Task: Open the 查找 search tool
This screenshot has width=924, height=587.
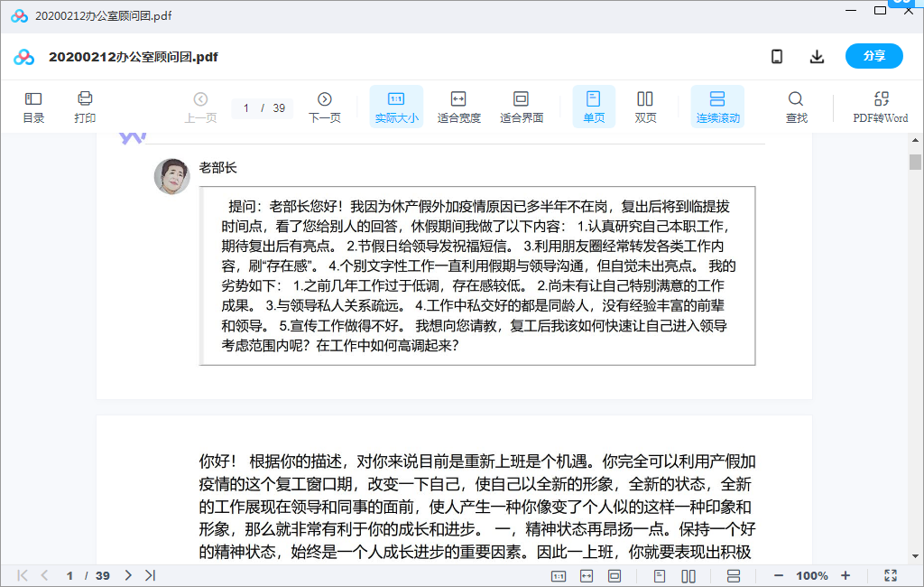Action: [796, 107]
